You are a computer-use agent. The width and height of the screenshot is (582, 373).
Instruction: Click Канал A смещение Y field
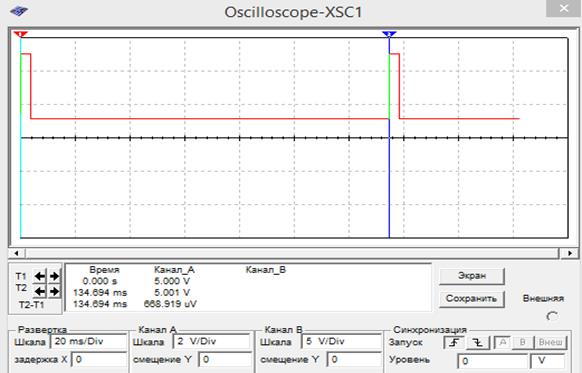pyautogui.click(x=225, y=360)
